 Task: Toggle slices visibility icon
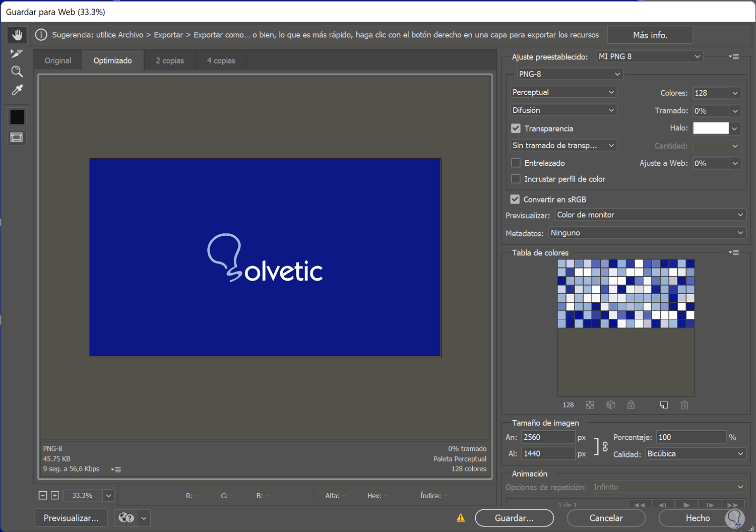click(x=17, y=138)
